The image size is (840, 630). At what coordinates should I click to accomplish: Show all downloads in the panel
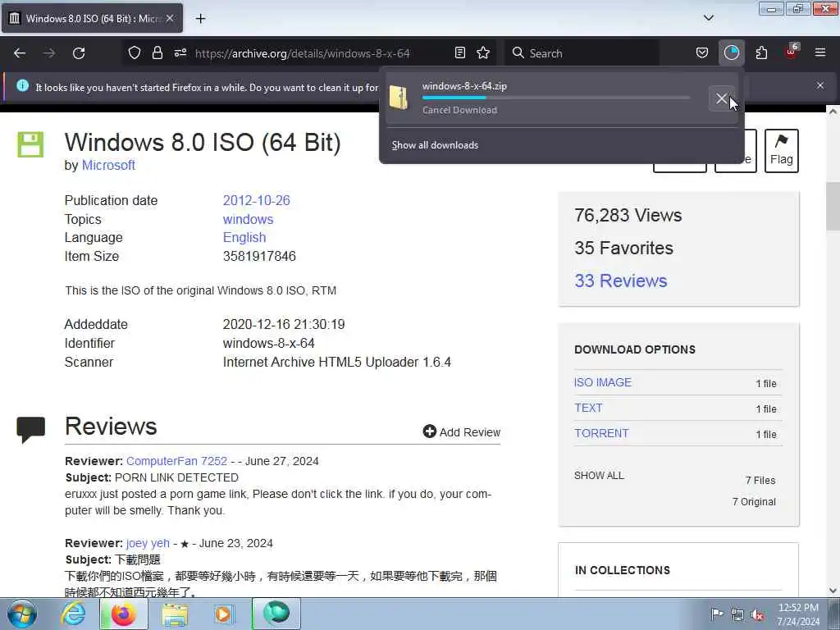435,145
